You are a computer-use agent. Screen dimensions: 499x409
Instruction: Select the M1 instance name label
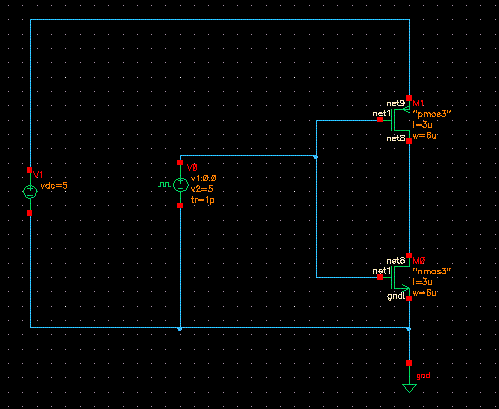418,103
